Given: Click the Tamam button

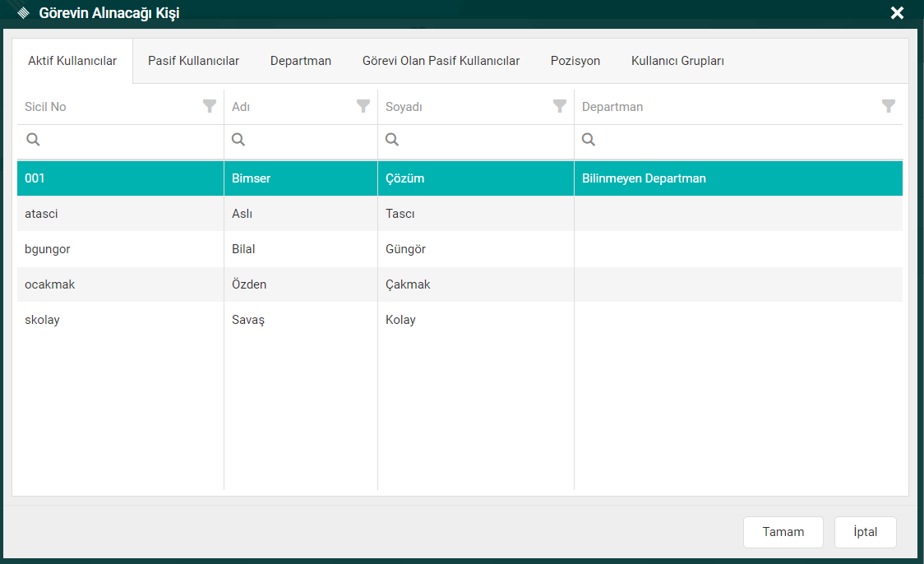Looking at the screenshot, I should [783, 532].
